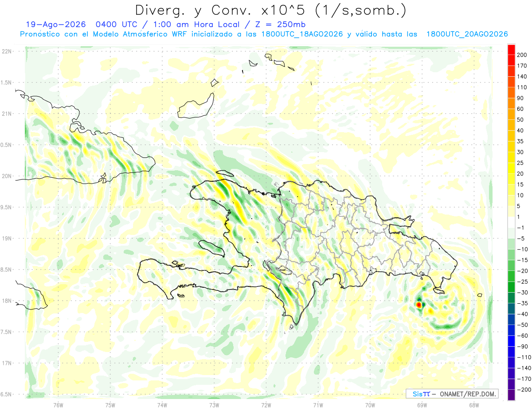Image resolution: width=532 pixels, height=411 pixels.
Task: Click the '20N' latitude label
Action: coord(7,176)
